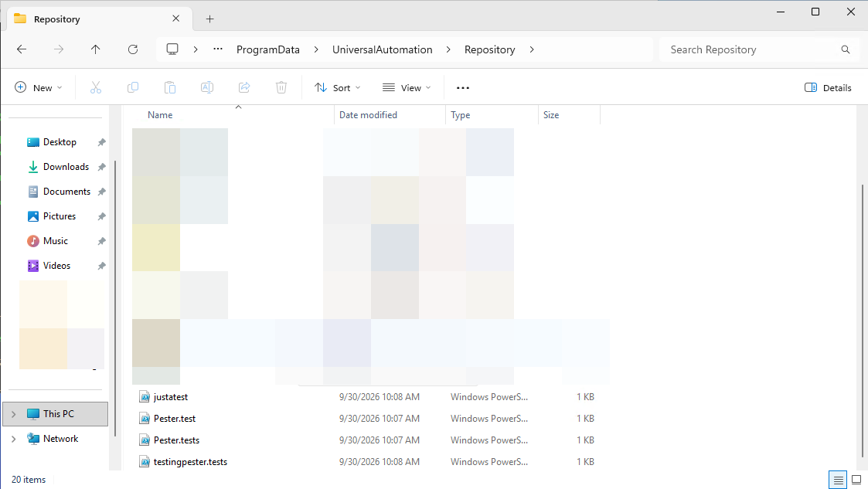Open Pictures in the navigation pane
The image size is (868, 489).
[60, 216]
